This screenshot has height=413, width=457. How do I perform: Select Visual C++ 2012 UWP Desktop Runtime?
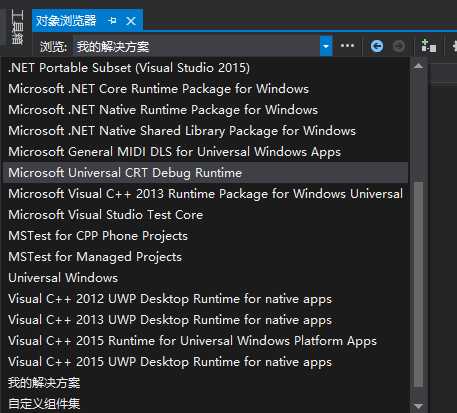point(205,299)
